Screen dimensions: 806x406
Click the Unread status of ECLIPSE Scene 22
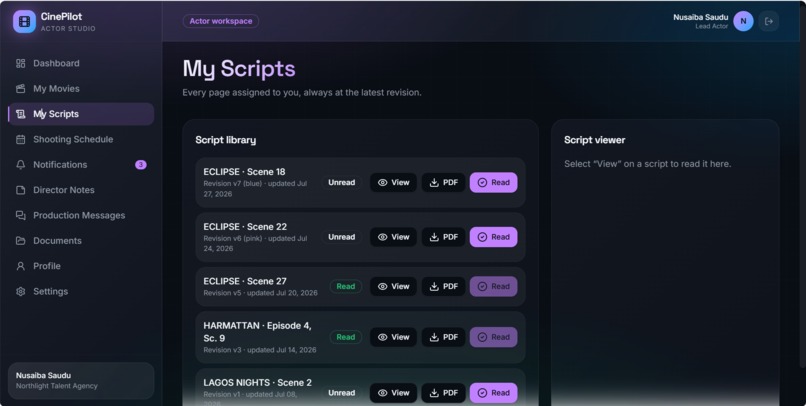coord(341,237)
